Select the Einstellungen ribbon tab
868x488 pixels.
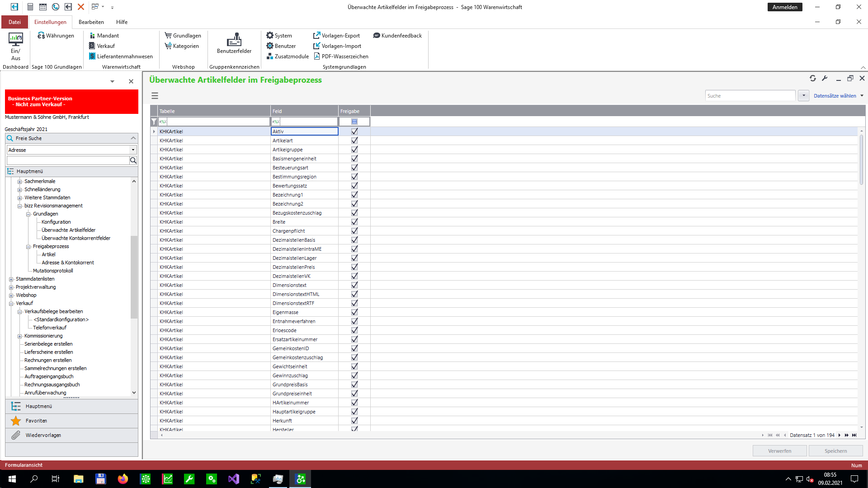[x=50, y=22]
